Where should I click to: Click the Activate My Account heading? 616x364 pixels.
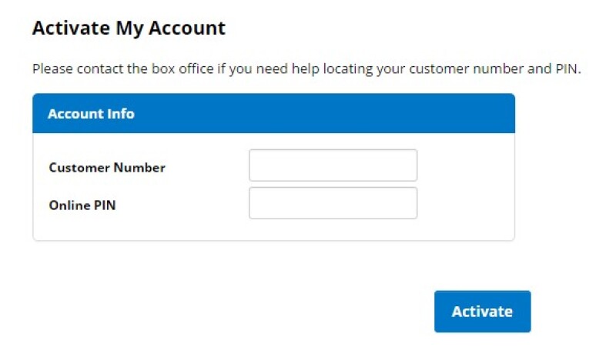tap(129, 28)
